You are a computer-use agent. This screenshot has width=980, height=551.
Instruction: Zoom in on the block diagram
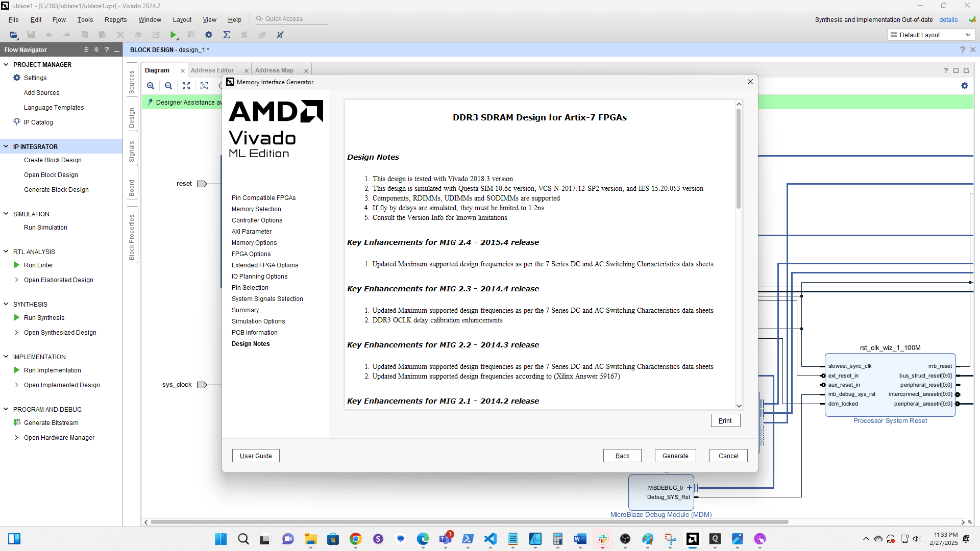[151, 86]
